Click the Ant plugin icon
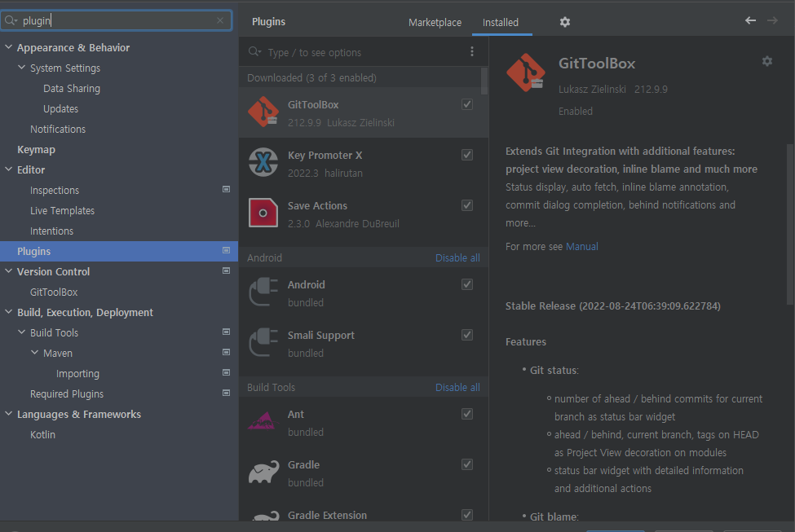 pyautogui.click(x=263, y=421)
